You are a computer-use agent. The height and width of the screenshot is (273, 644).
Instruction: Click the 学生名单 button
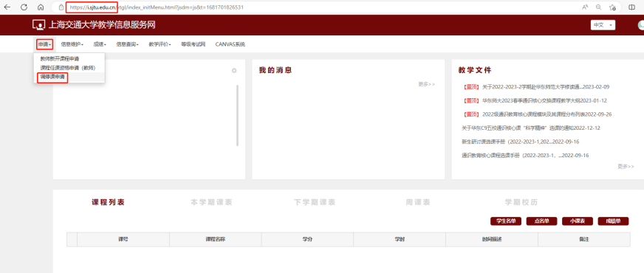pos(506,221)
